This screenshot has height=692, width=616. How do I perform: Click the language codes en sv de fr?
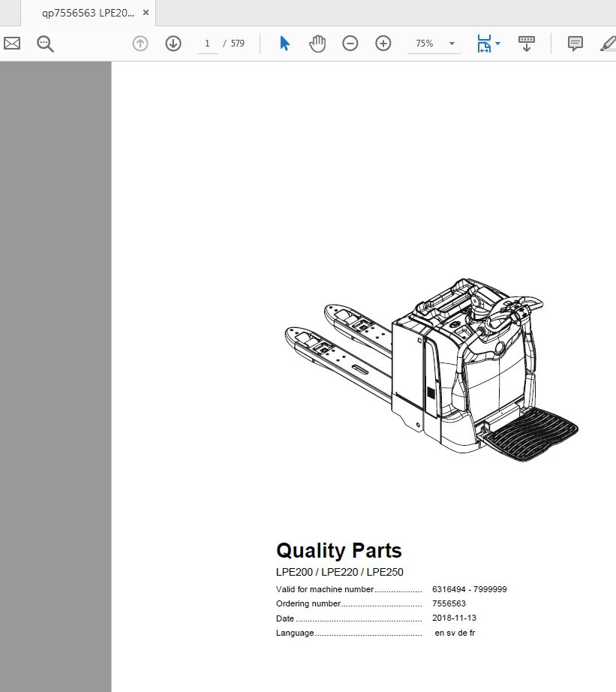pos(455,633)
